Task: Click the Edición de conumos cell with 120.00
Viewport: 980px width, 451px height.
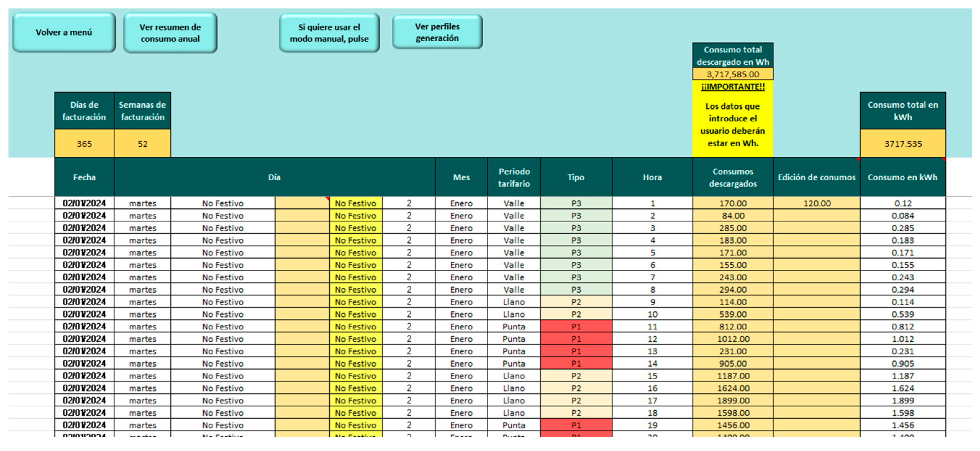Action: pos(816,203)
